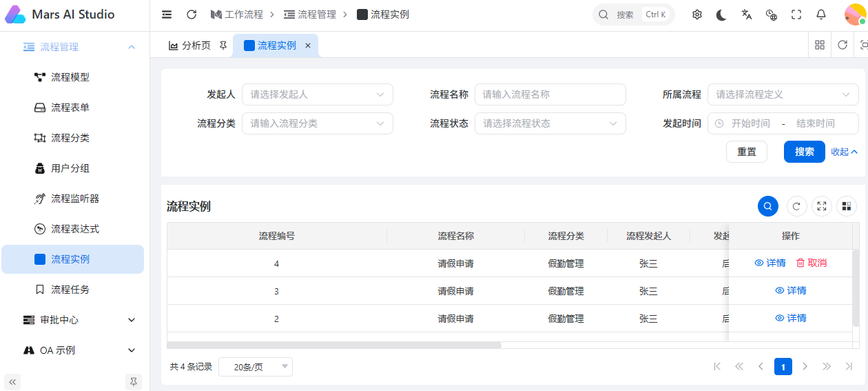
Task: Go to previous page arrow
Action: click(761, 366)
